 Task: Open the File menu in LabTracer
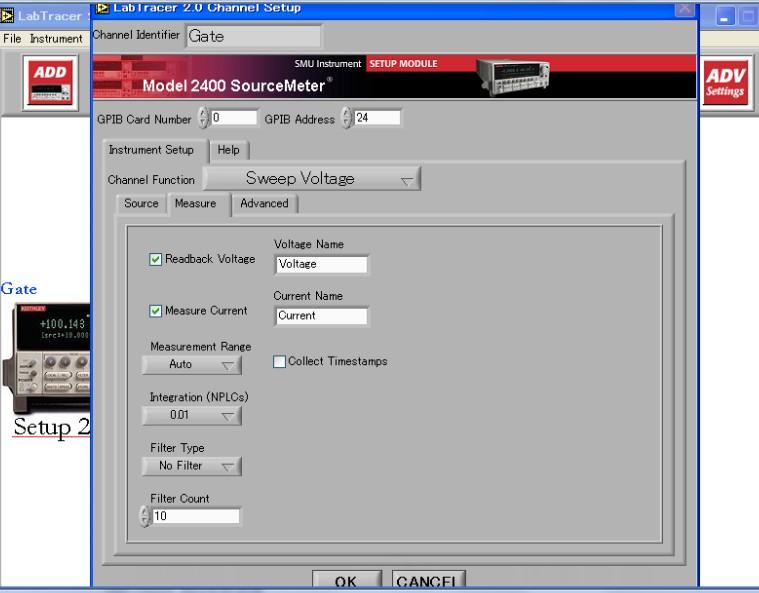point(12,39)
